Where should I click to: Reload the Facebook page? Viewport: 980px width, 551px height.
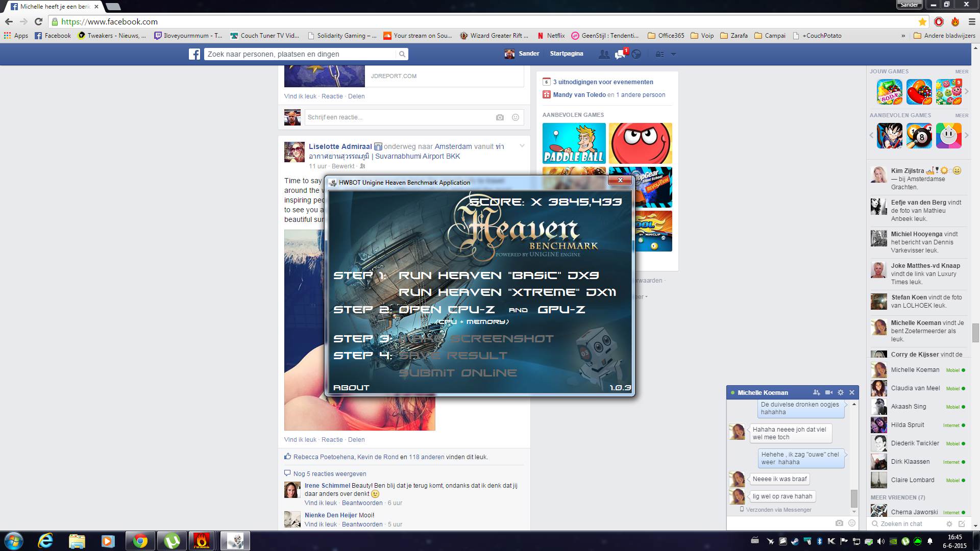tap(38, 22)
